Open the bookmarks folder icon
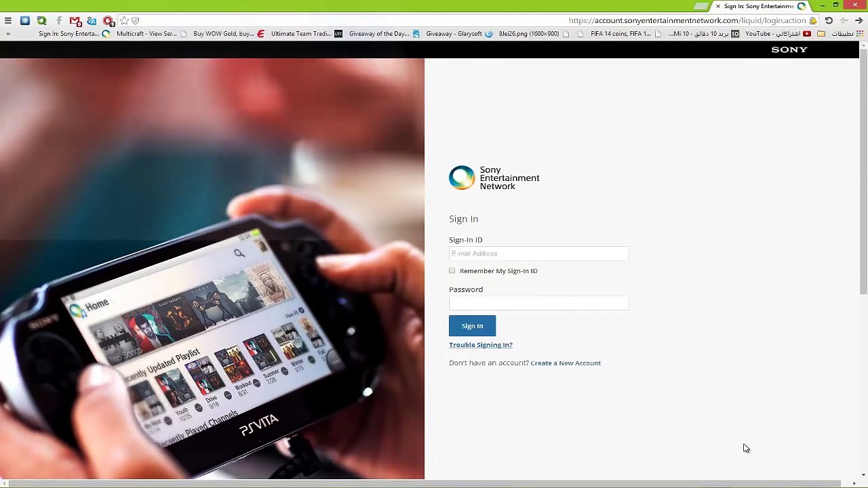Screen dimensions: 868x488 pyautogui.click(x=821, y=34)
